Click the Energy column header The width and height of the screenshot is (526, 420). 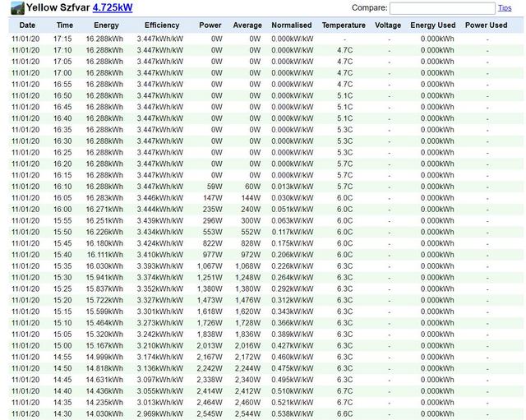(x=106, y=25)
